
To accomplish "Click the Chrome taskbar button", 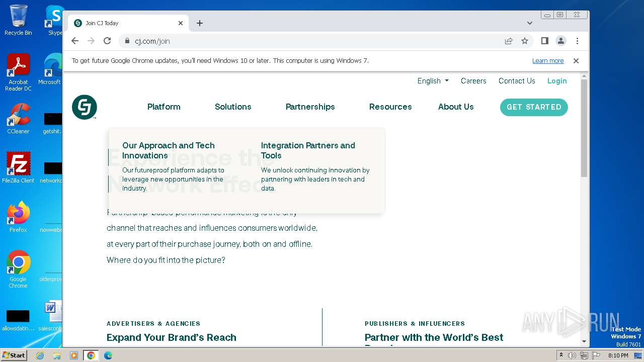I will point(91,355).
